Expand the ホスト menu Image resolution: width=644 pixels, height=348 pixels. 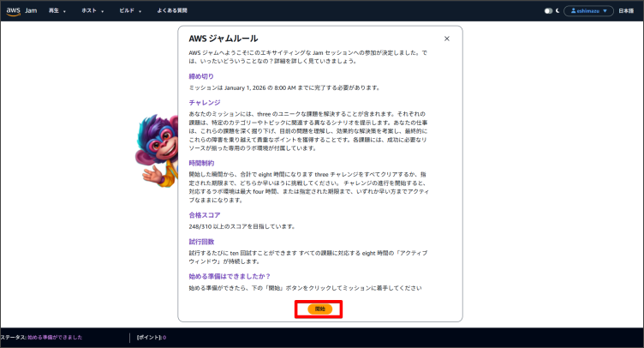[x=92, y=11]
